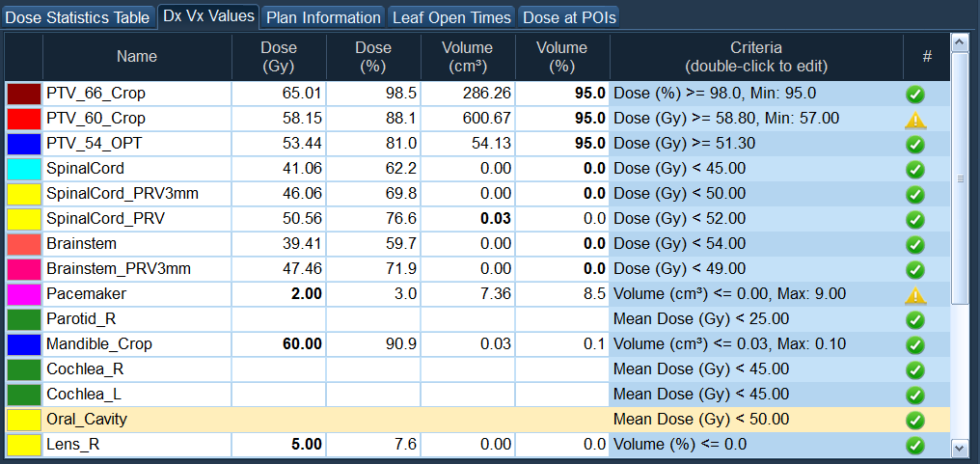Open the Plan Information tab

323,17
